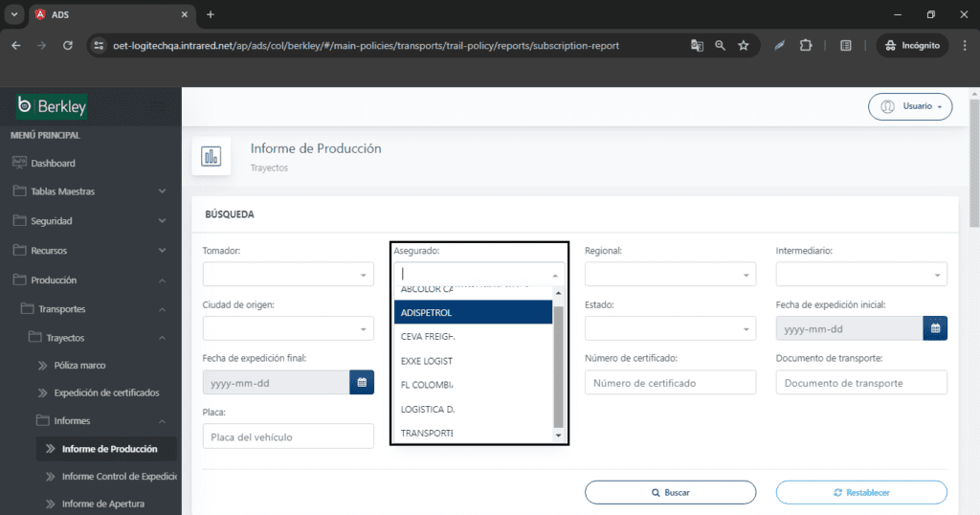980x515 pixels.
Task: Open calendar for Fecha de expedición inicial
Action: pyautogui.click(x=935, y=328)
